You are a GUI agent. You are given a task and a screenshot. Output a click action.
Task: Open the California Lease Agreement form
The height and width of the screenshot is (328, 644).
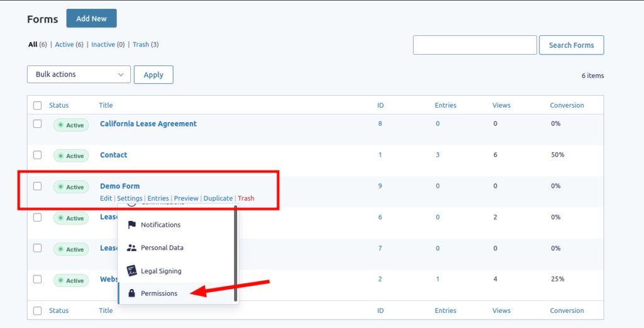(x=148, y=124)
